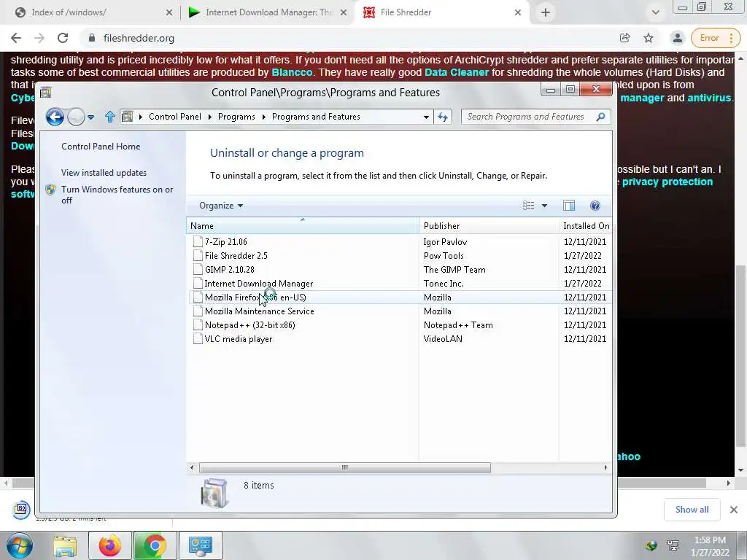Open a new Chrome tab
Screen dimensions: 747x560
click(546, 12)
